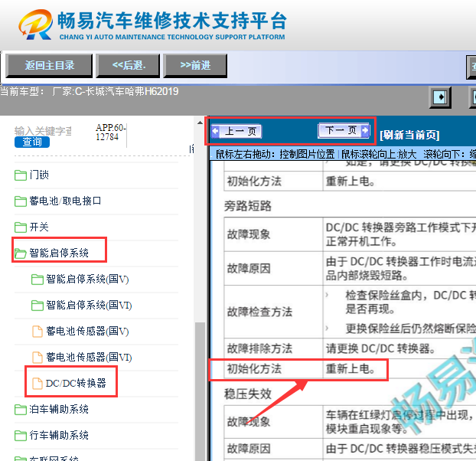Open the 蓄电池/取电接口 folder
The height and width of the screenshot is (461, 476).
tap(65, 201)
